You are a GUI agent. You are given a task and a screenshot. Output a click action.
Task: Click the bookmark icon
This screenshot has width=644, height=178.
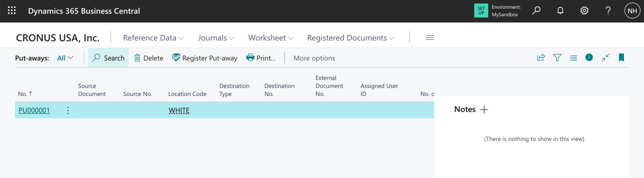click(x=621, y=57)
